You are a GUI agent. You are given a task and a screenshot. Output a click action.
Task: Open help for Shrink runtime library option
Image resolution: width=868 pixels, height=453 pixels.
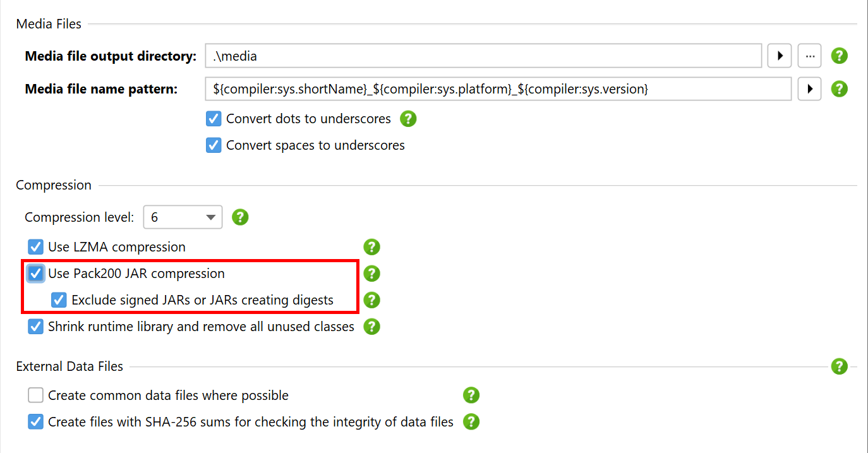(372, 327)
